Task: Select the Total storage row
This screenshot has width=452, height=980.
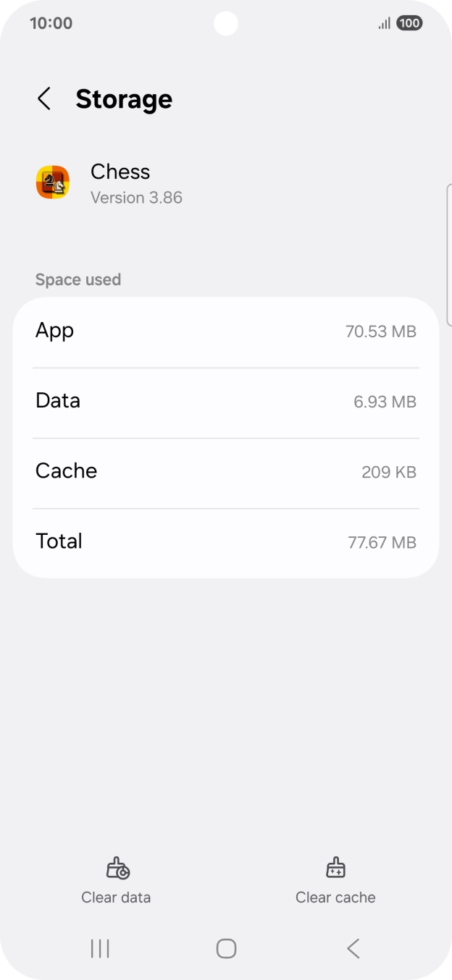Action: coord(226,541)
